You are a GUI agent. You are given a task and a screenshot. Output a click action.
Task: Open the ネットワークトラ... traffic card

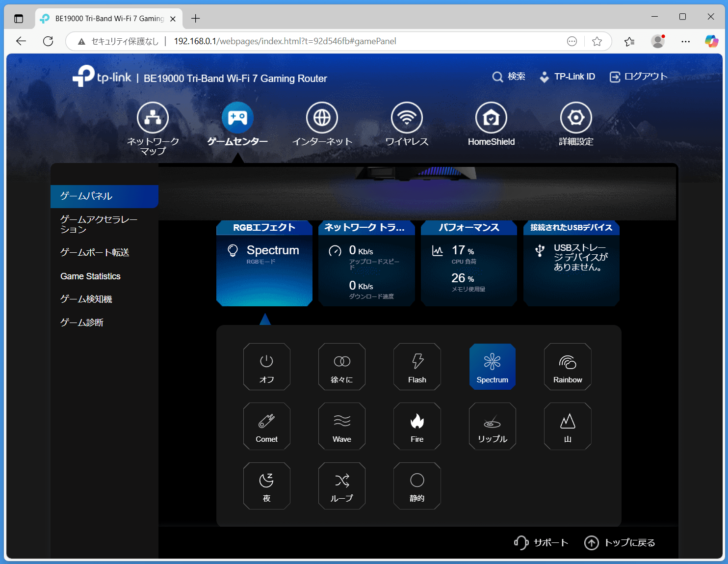366,264
